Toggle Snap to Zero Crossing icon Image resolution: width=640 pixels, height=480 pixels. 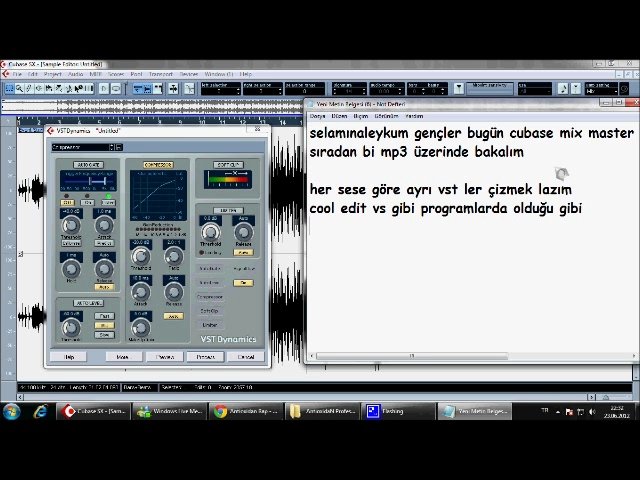tap(189, 88)
